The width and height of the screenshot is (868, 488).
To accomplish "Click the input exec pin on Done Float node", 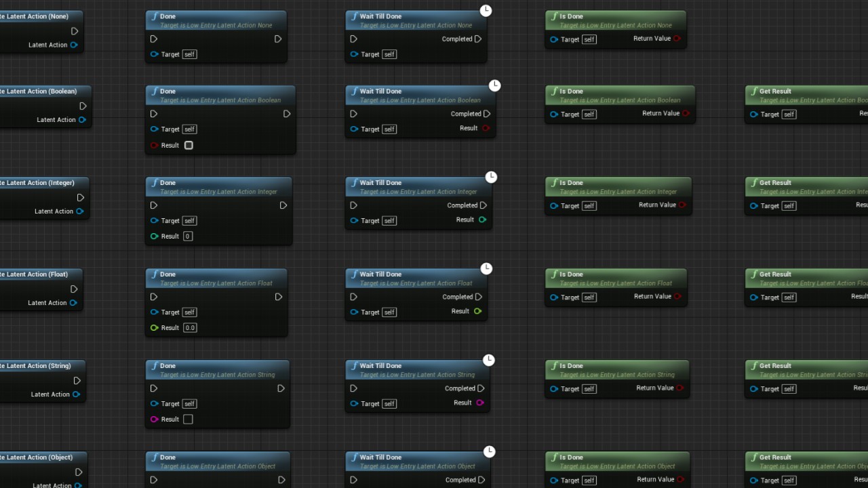I will 154,297.
